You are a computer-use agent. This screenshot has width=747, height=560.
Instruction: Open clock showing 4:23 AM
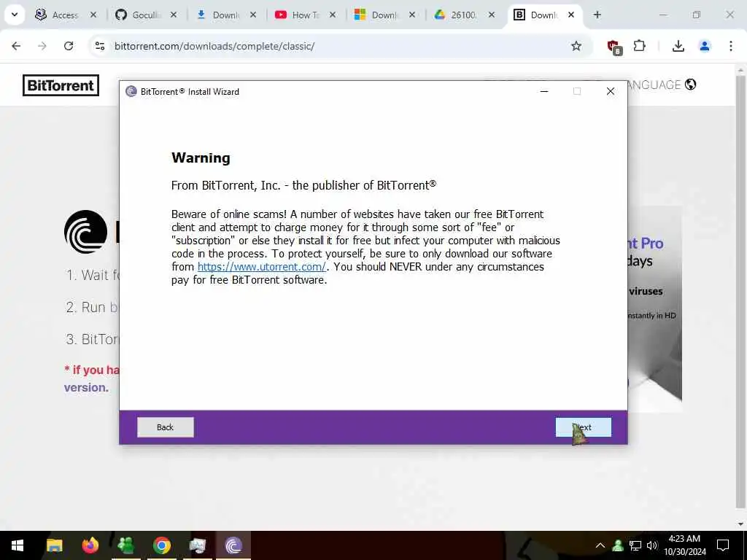click(x=684, y=545)
